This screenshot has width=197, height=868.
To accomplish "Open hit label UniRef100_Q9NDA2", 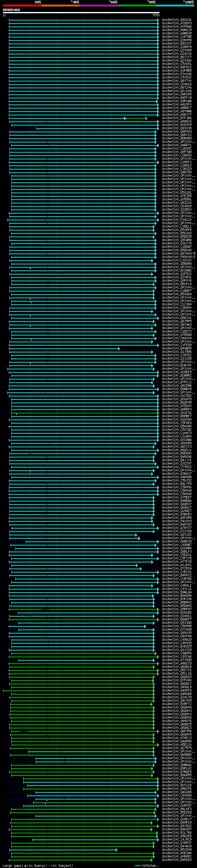I will tap(176, 765).
